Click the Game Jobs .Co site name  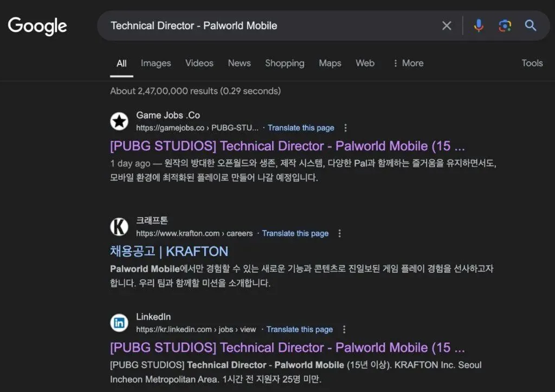168,115
